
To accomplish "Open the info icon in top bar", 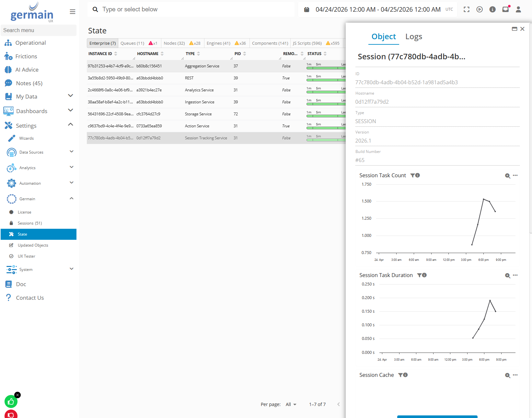I will [x=492, y=9].
